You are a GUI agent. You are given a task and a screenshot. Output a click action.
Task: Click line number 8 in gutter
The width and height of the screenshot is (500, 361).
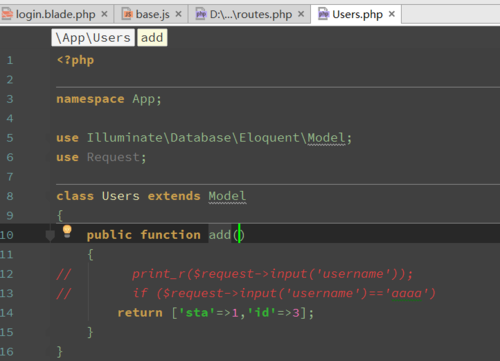click(10, 196)
